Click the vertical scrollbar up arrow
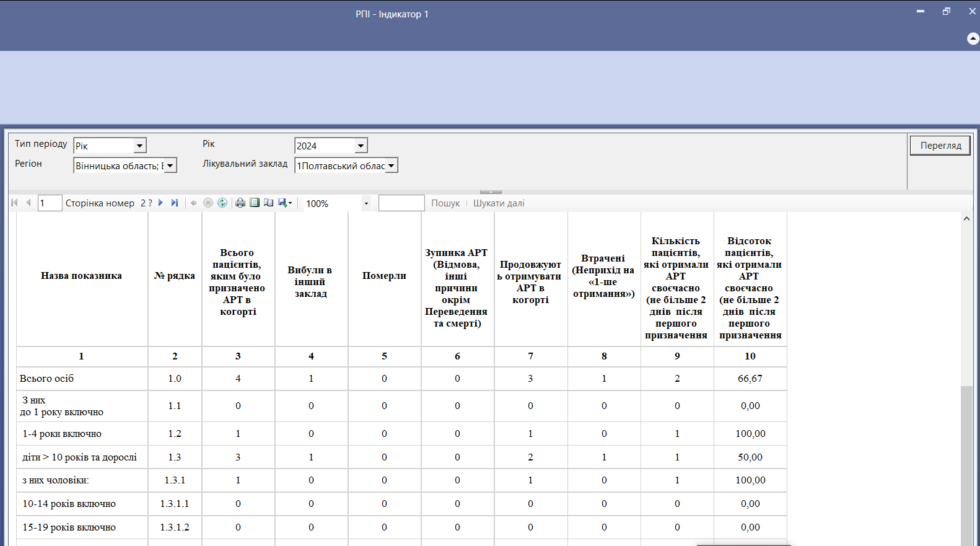This screenshot has height=546, width=980. coord(966,219)
